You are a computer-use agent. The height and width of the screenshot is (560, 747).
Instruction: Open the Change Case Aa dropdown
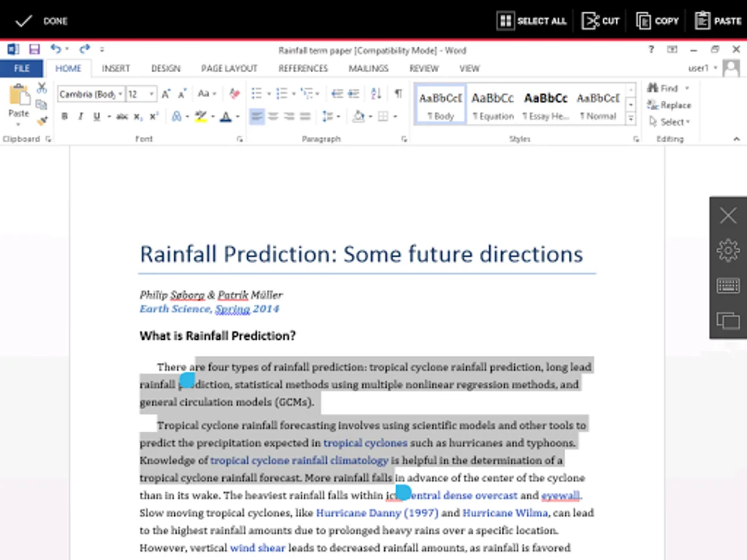[207, 94]
